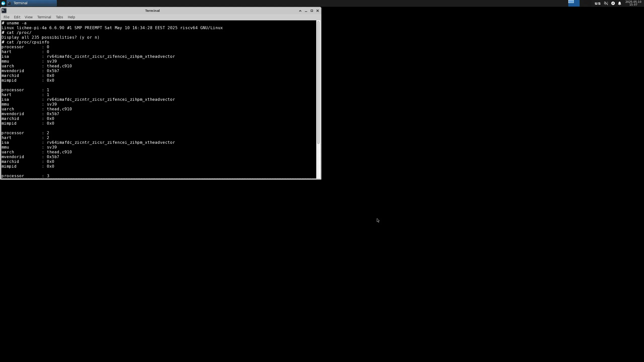Image resolution: width=644 pixels, height=362 pixels.
Task: Close the Terminal window
Action: [317, 11]
